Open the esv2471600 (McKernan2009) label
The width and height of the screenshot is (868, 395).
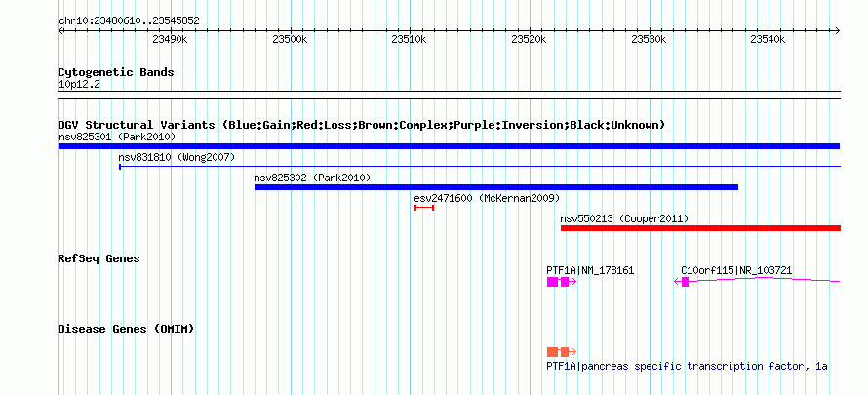click(487, 198)
